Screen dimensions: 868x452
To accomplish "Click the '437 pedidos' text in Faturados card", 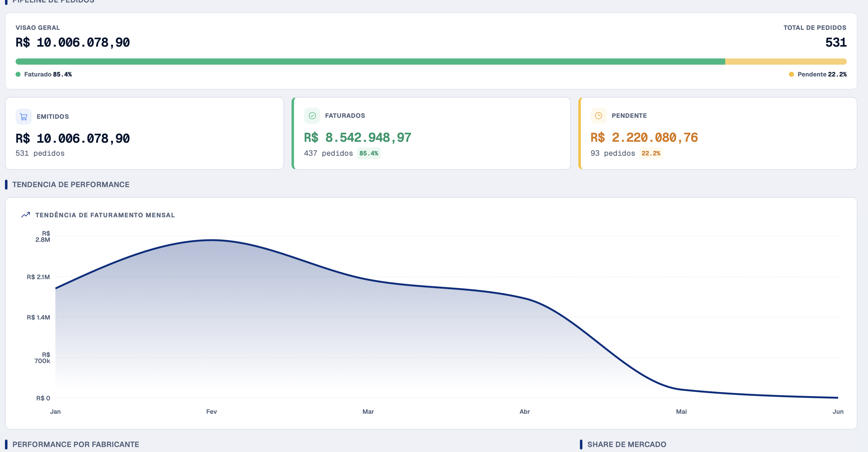I will pos(329,153).
